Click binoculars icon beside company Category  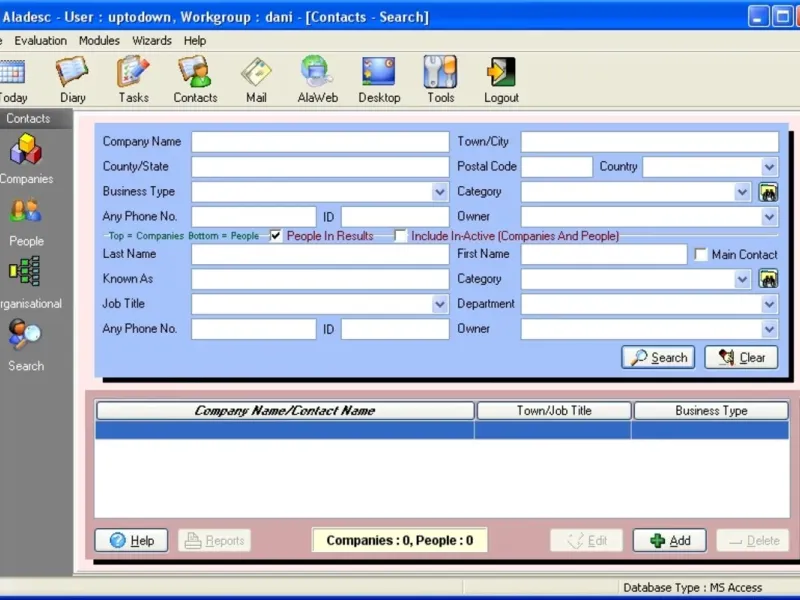pyautogui.click(x=768, y=192)
